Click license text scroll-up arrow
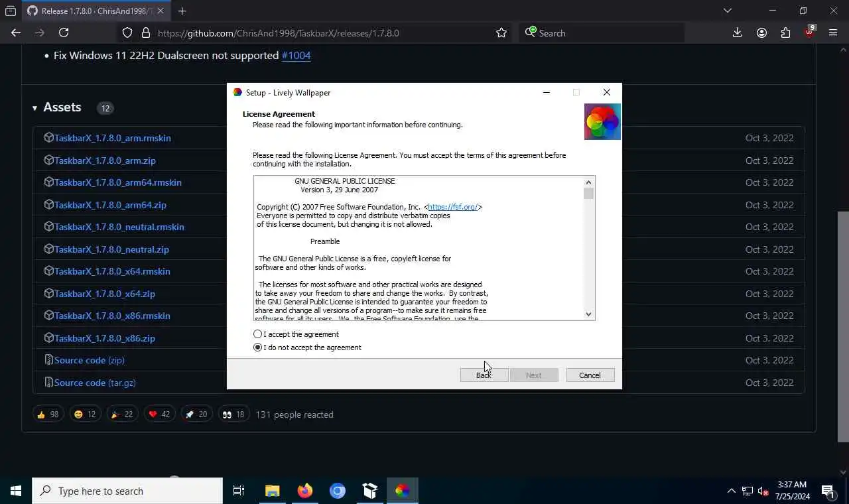849x504 pixels. click(588, 182)
